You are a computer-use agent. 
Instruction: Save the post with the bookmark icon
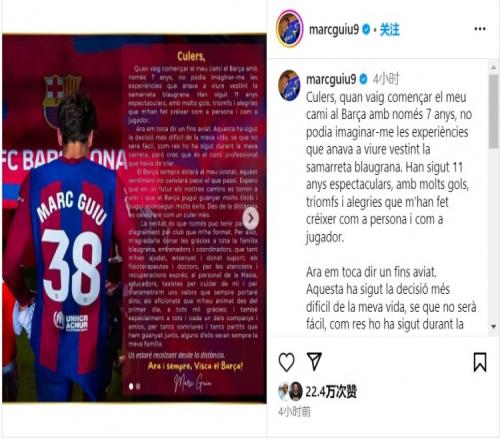click(480, 362)
